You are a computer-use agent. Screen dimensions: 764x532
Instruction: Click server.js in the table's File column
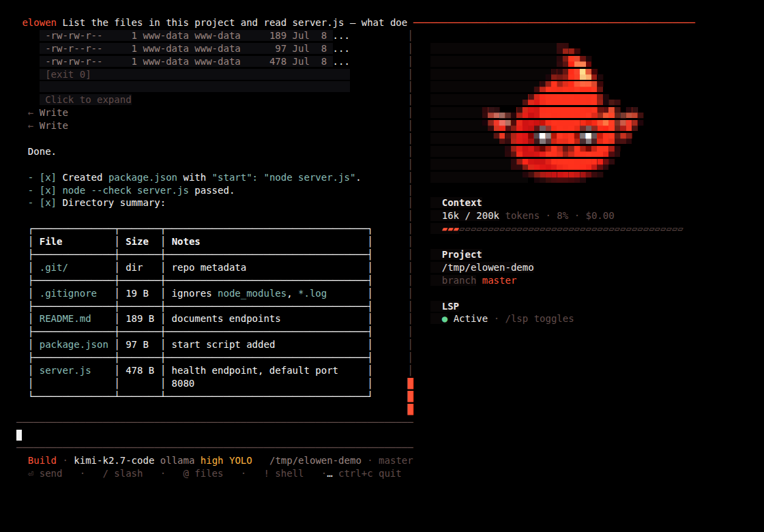[x=65, y=370]
